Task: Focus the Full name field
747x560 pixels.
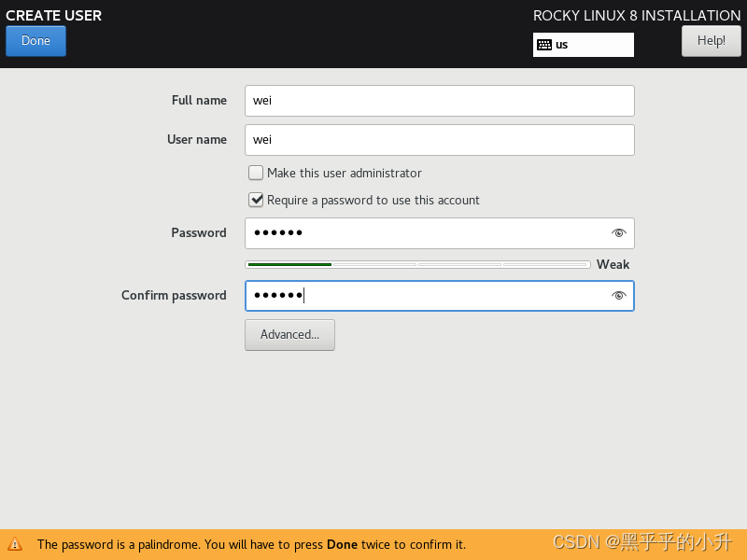Action: click(439, 101)
